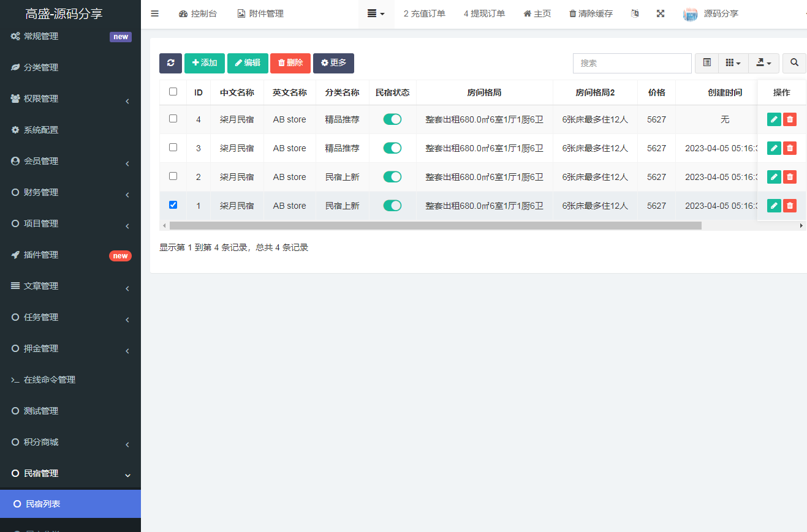This screenshot has height=532, width=807.
Task: Check the checkbox for row ID 2
Action: 173,176
